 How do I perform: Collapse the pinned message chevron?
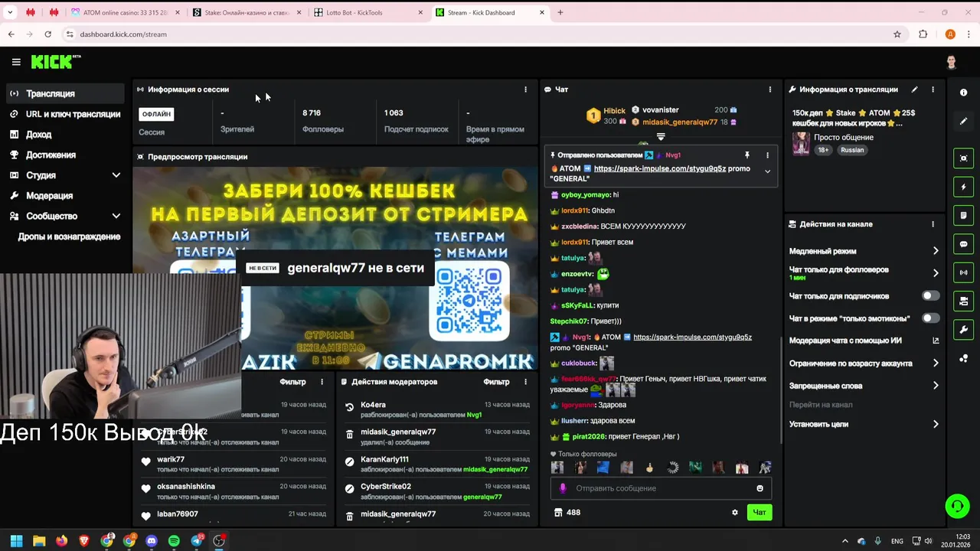767,171
